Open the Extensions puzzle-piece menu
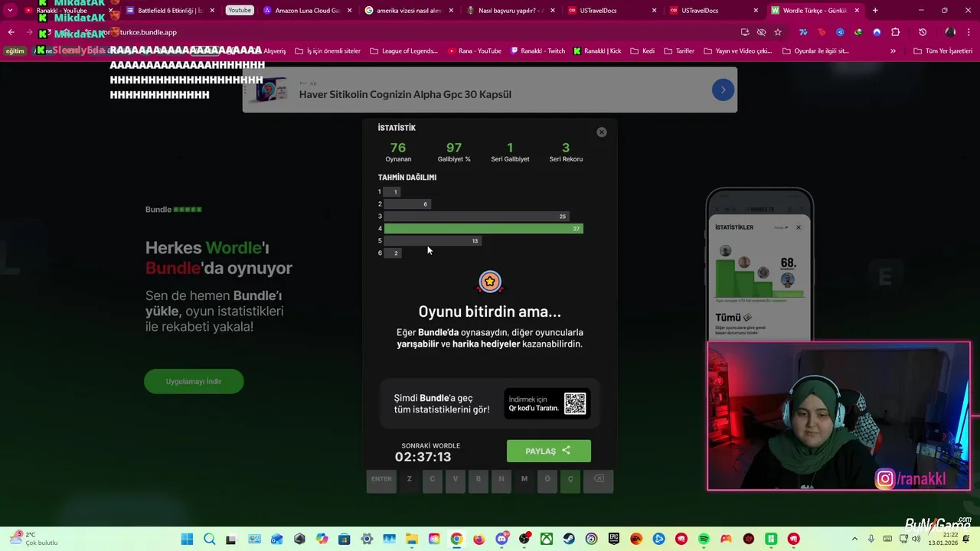The height and width of the screenshot is (551, 980). pyautogui.click(x=896, y=32)
